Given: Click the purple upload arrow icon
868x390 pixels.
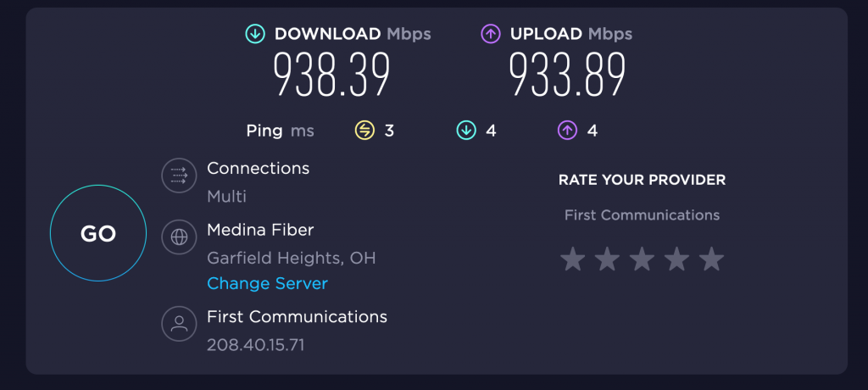Looking at the screenshot, I should [491, 34].
